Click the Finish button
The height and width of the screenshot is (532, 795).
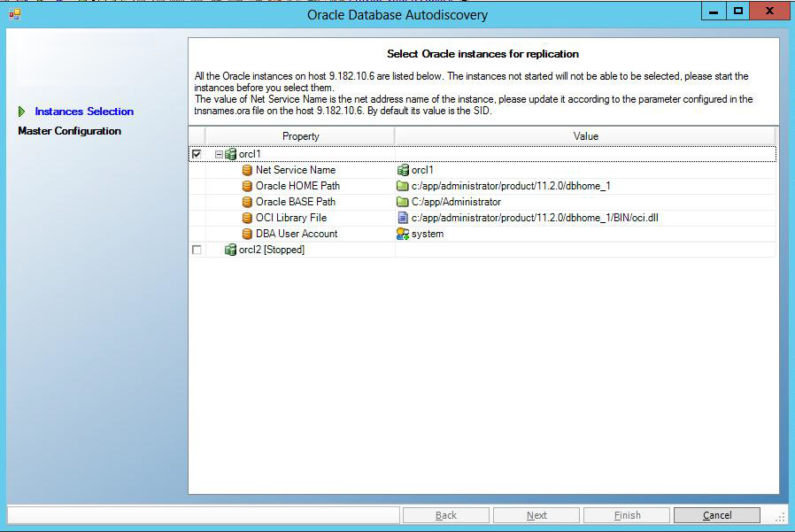[x=626, y=514]
